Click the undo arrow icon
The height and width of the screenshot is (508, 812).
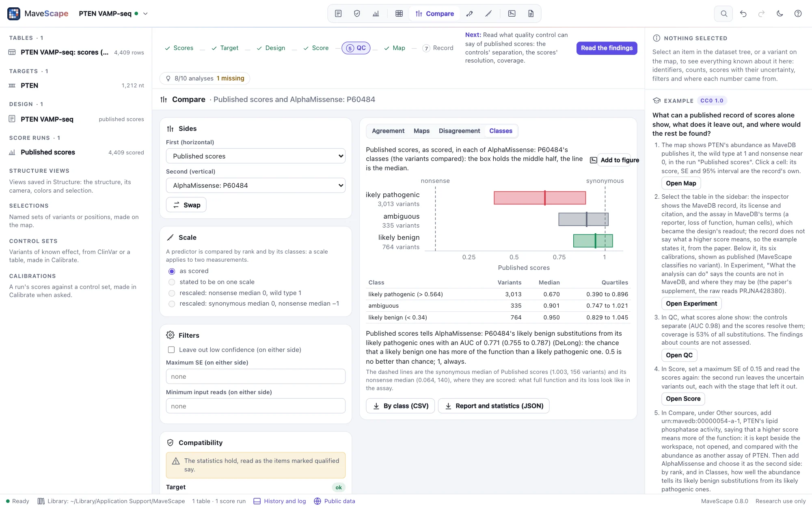(743, 13)
